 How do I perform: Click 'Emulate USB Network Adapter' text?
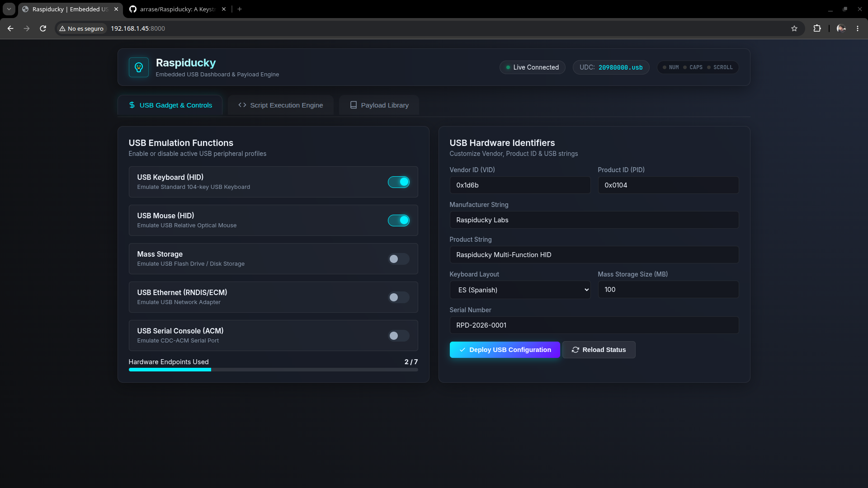pyautogui.click(x=179, y=302)
